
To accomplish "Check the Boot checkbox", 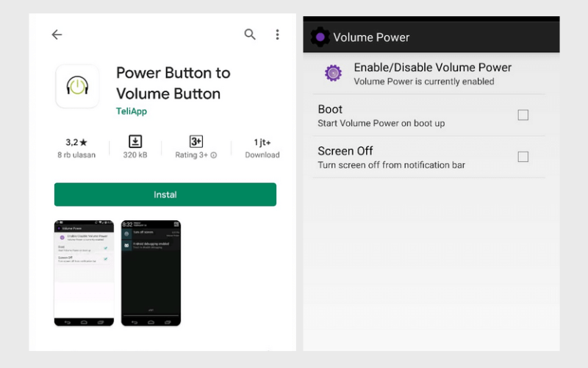I will 523,115.
